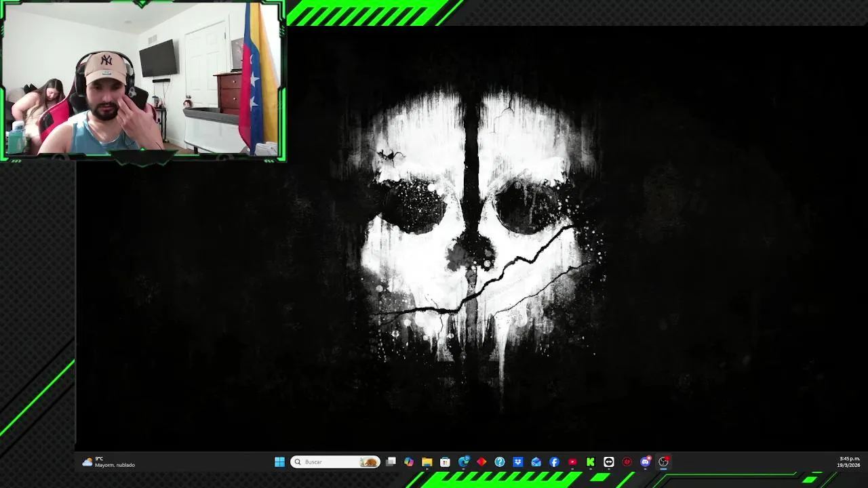This screenshot has width=868, height=488.
Task: Launch the Copilot taskbar icon
Action: [409, 462]
